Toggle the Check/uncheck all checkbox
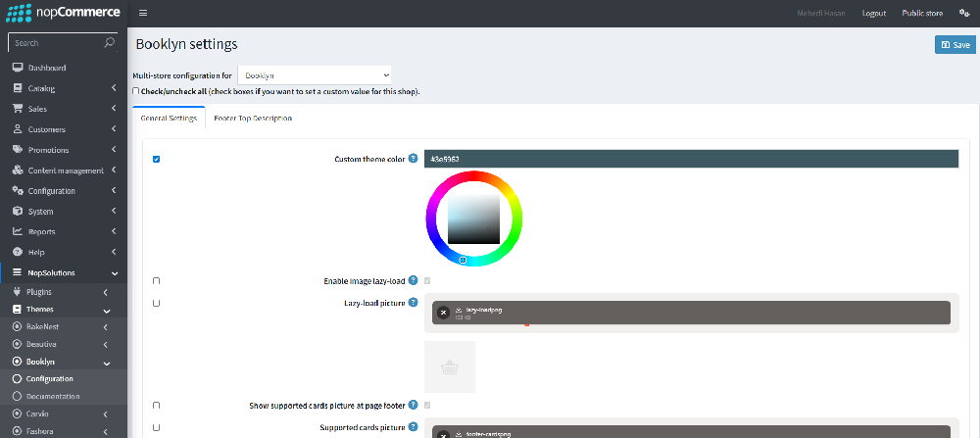This screenshot has width=980, height=438. click(x=136, y=91)
